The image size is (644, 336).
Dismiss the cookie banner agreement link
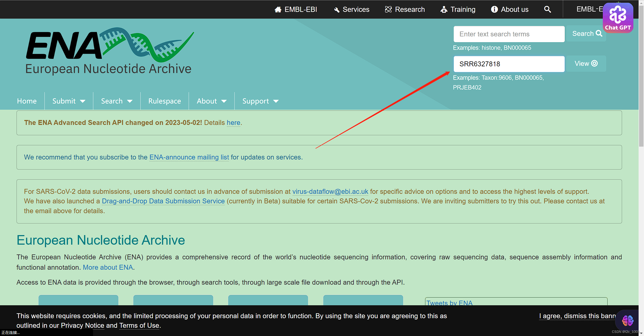pyautogui.click(x=577, y=316)
